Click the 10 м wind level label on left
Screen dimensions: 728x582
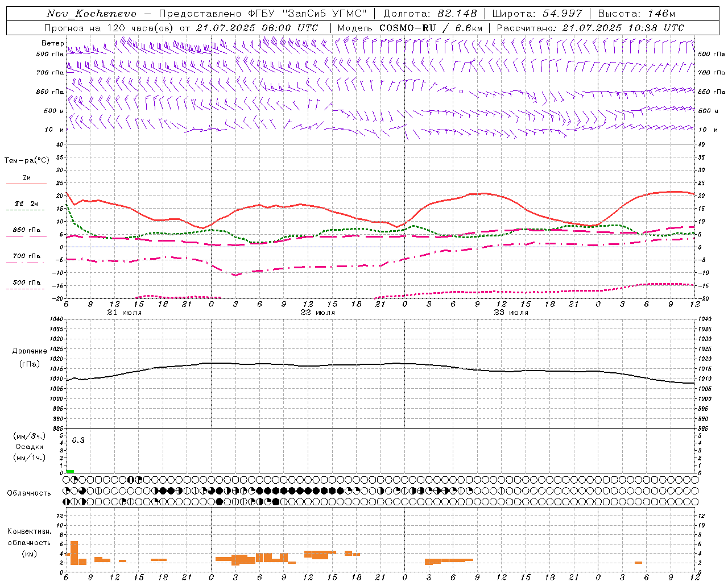pyautogui.click(x=53, y=130)
